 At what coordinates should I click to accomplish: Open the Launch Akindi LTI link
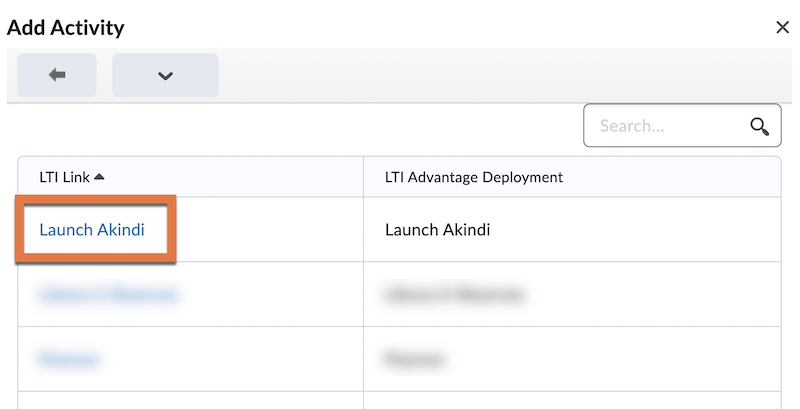click(x=92, y=230)
